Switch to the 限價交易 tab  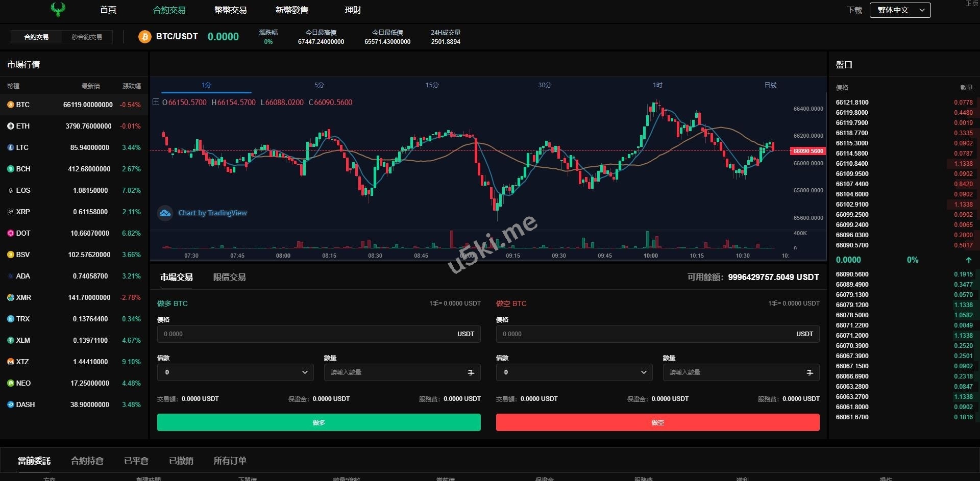tap(229, 277)
